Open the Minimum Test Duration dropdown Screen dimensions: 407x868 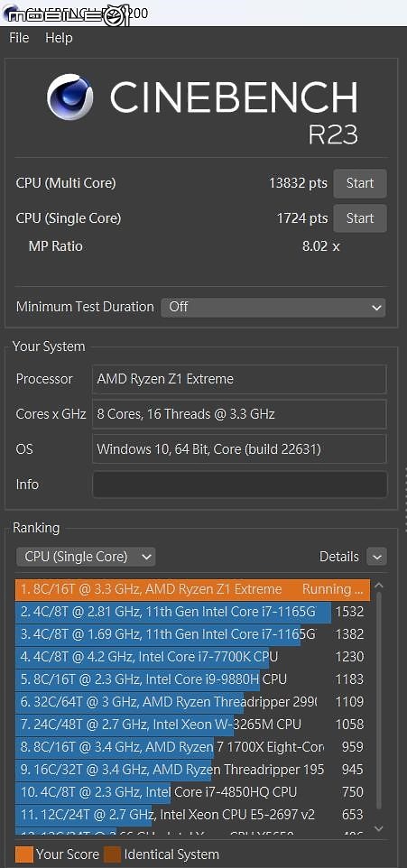pos(273,307)
